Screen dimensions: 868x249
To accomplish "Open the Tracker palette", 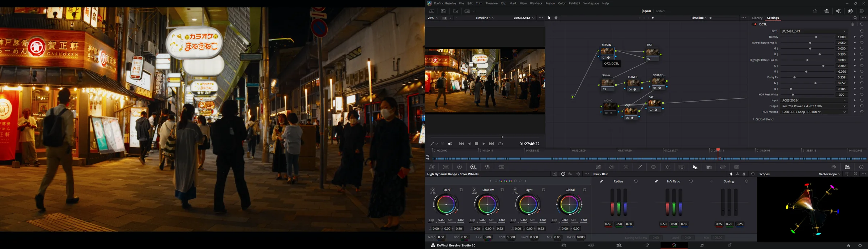I will coord(668,167).
